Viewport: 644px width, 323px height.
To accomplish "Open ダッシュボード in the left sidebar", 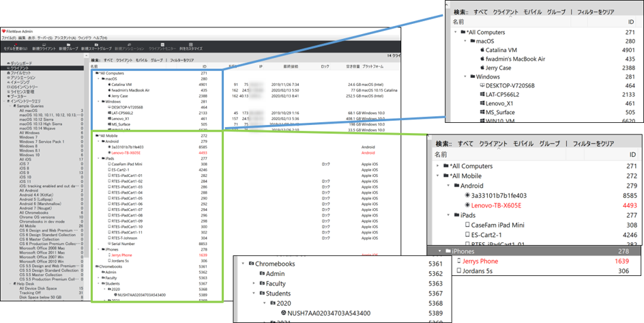I will [20, 63].
